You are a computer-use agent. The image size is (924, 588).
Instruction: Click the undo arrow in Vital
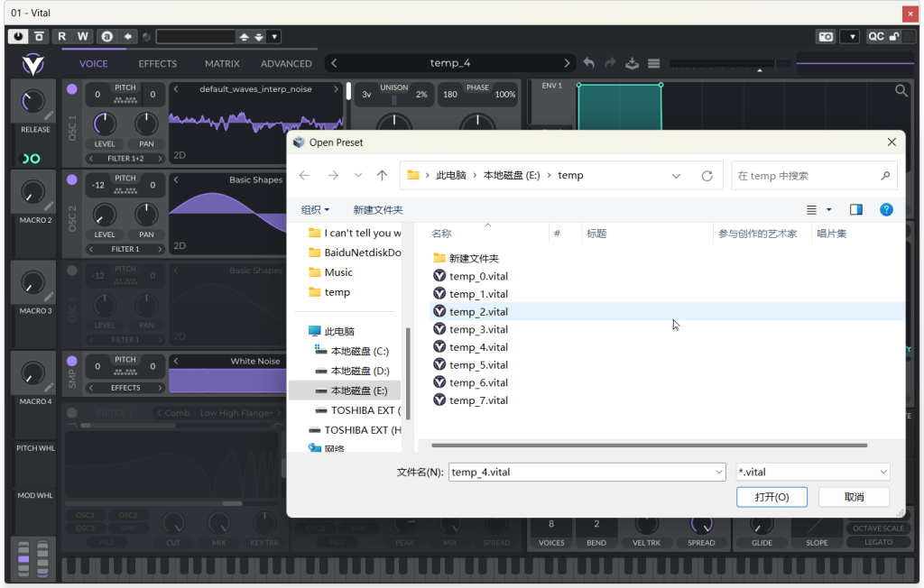588,63
